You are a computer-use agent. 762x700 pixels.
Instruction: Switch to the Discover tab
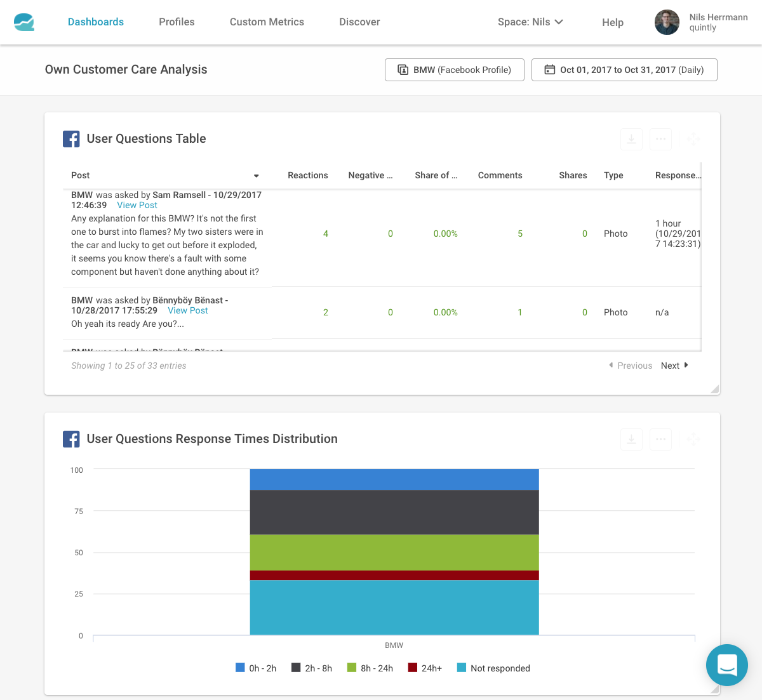[359, 22]
